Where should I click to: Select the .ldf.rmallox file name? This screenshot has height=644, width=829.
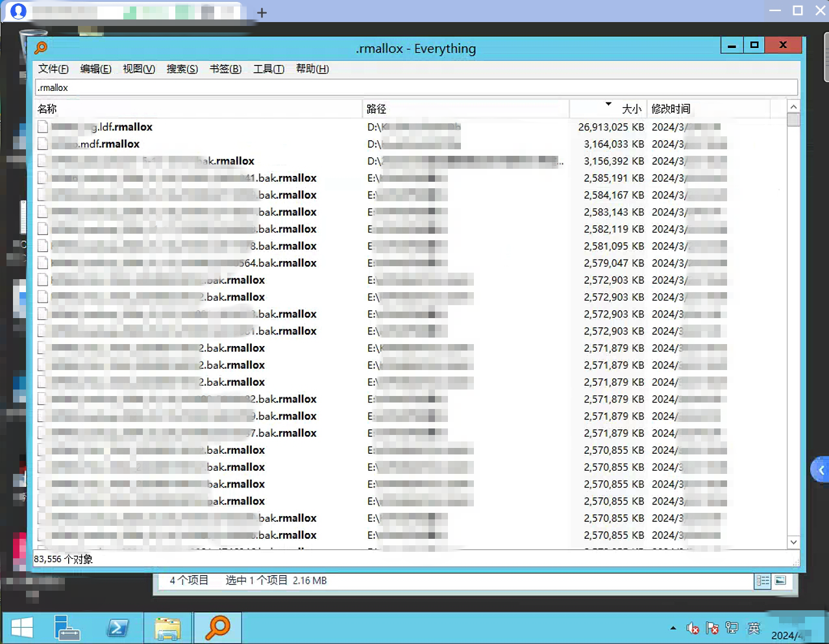point(103,127)
